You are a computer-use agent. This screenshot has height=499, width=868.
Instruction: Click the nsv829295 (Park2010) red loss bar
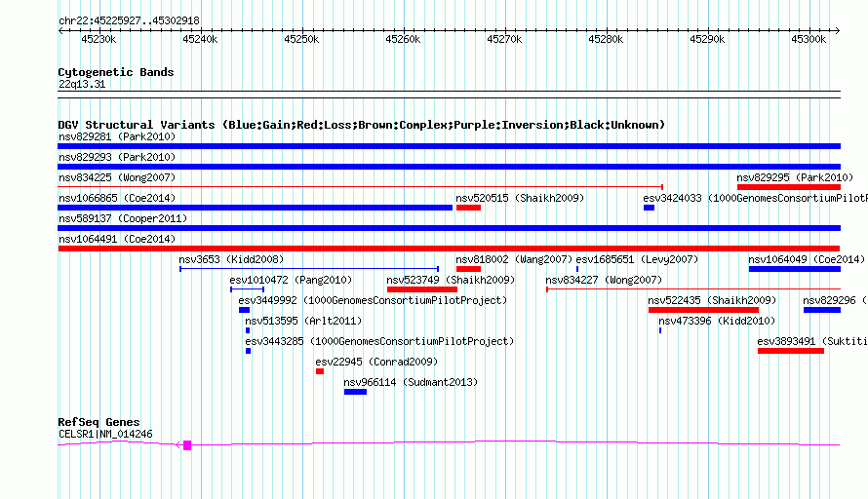[789, 187]
